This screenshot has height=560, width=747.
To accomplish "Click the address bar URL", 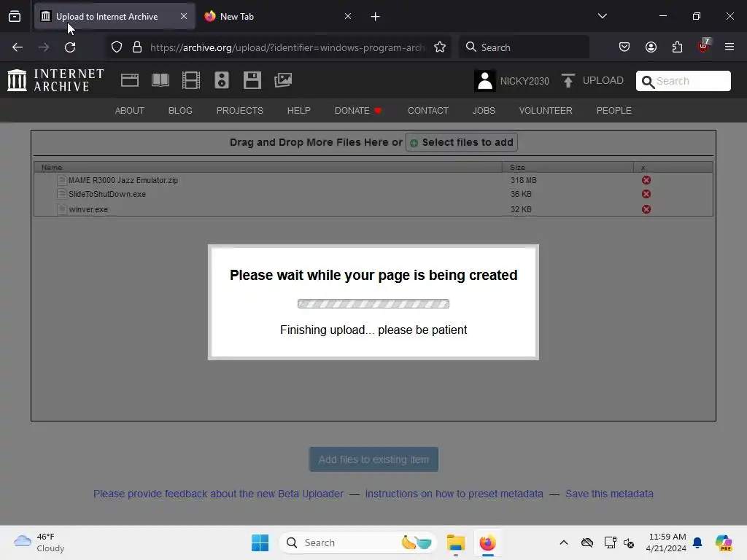I will [x=287, y=47].
